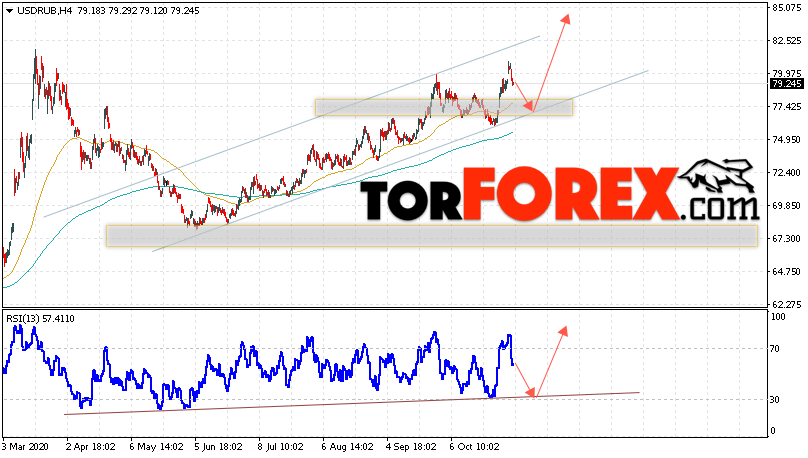Open the USDRUB symbol dropdown arrow
This screenshot has width=808, height=458.
point(9,11)
